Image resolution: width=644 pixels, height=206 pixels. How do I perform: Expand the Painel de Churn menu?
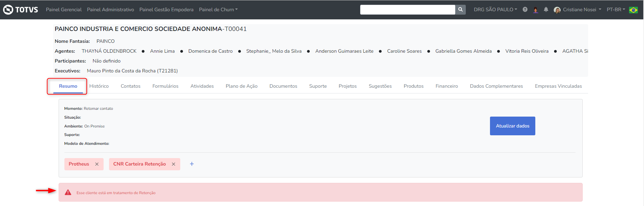pyautogui.click(x=218, y=10)
